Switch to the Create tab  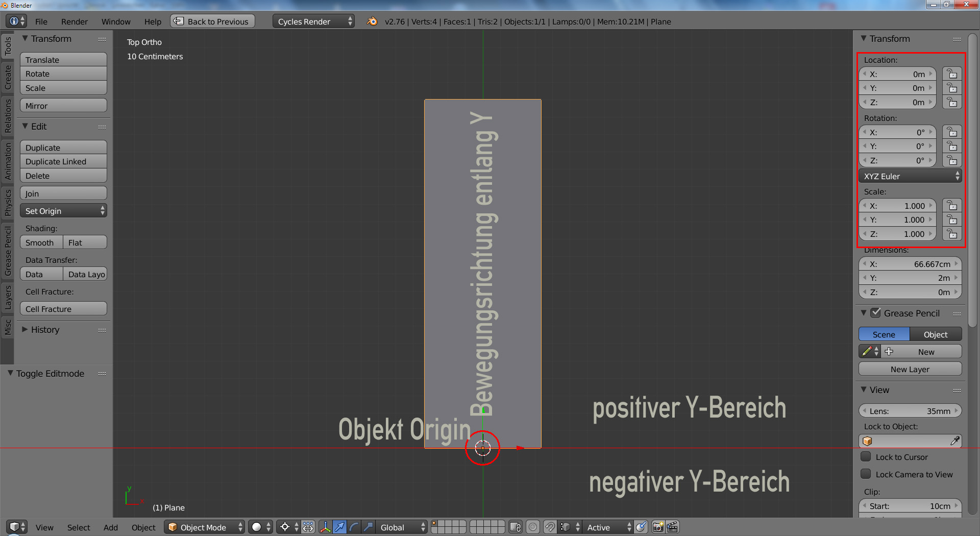pos(8,78)
